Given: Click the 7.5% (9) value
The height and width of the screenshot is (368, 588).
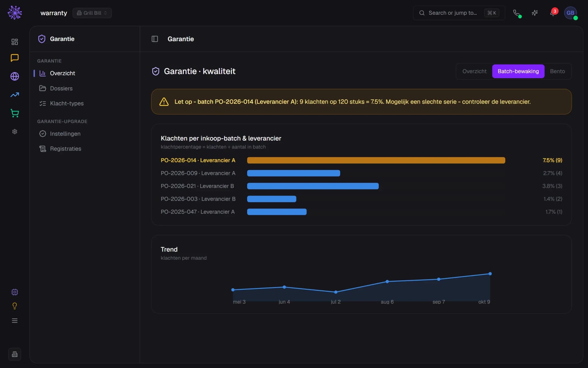Looking at the screenshot, I should pyautogui.click(x=552, y=160).
